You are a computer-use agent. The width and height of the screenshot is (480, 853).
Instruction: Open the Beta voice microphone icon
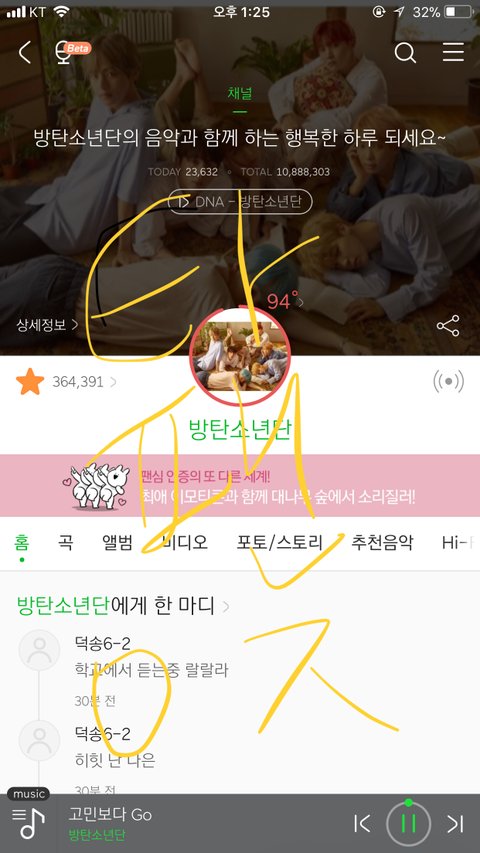click(x=71, y=53)
